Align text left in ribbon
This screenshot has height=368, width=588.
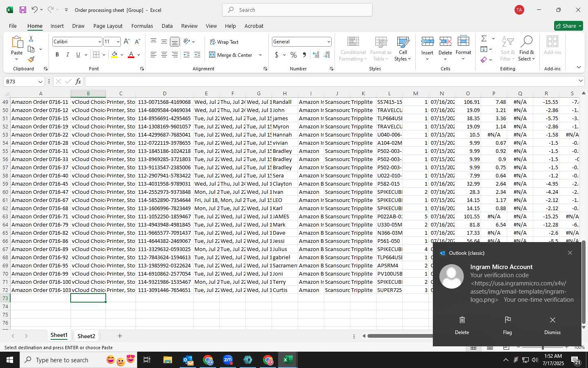pos(153,55)
